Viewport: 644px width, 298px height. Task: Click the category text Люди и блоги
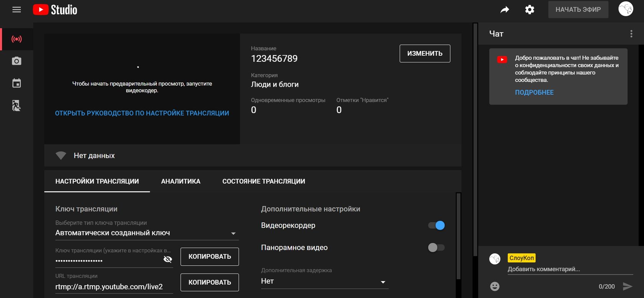[x=274, y=84]
